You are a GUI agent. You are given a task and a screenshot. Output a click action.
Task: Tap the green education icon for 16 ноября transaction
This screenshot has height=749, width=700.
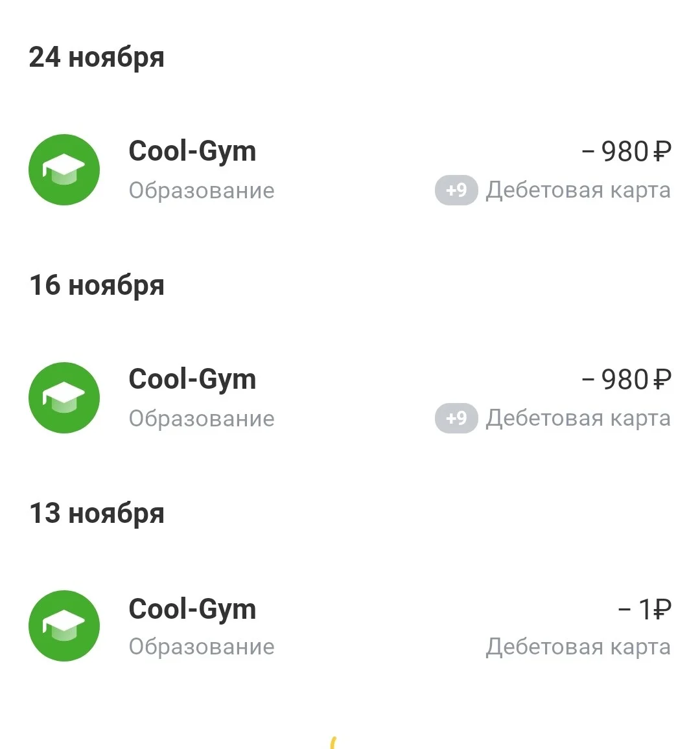click(x=64, y=397)
